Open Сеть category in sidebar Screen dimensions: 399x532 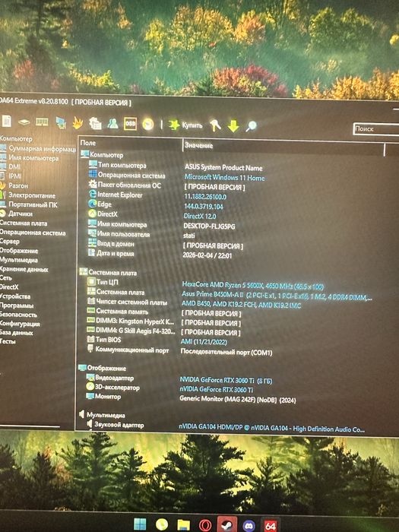6,278
